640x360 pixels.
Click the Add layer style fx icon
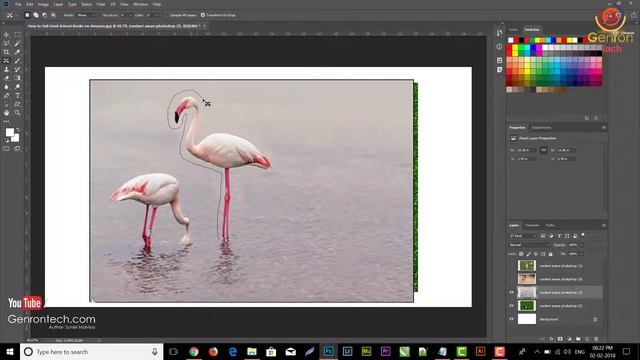[551, 339]
